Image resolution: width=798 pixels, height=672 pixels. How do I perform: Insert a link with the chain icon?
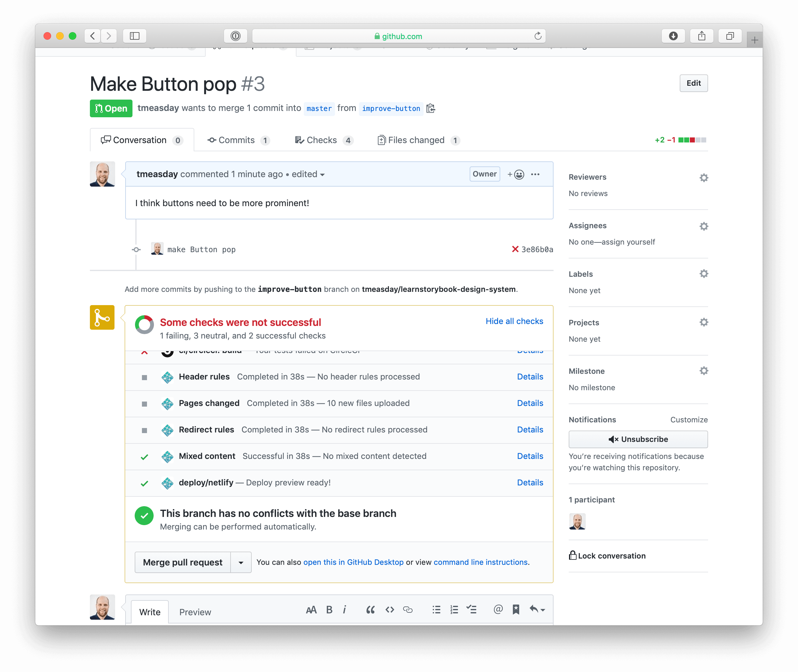click(408, 610)
